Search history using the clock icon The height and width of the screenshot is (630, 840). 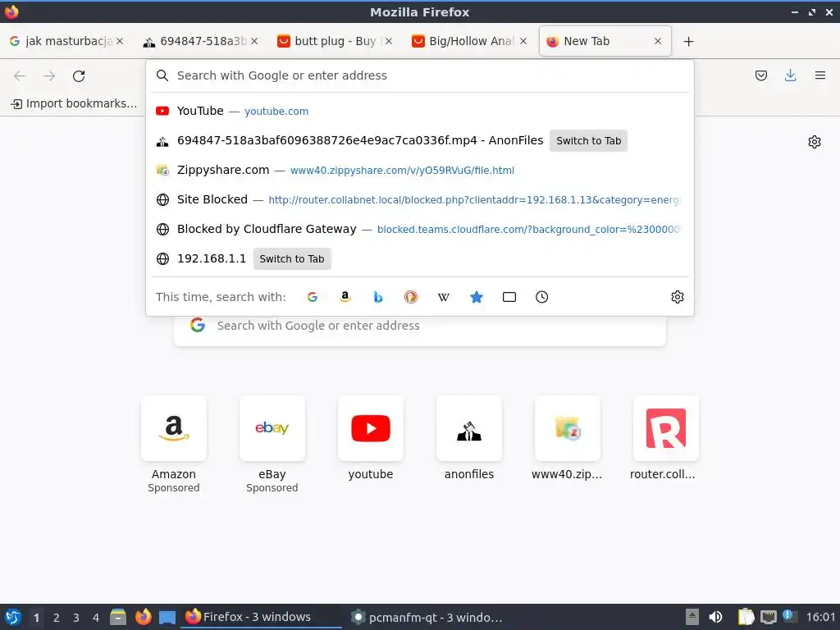click(541, 297)
